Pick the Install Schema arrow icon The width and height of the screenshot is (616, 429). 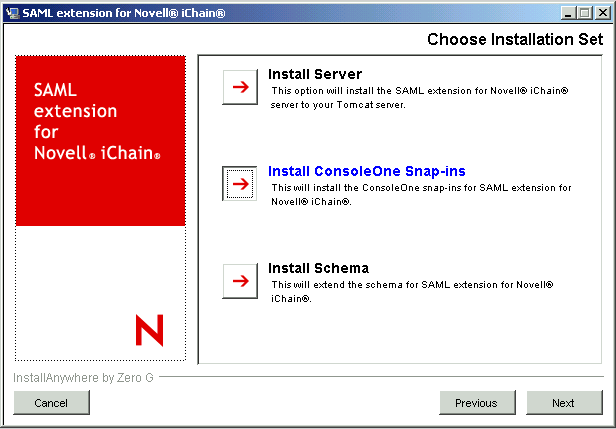coord(240,280)
